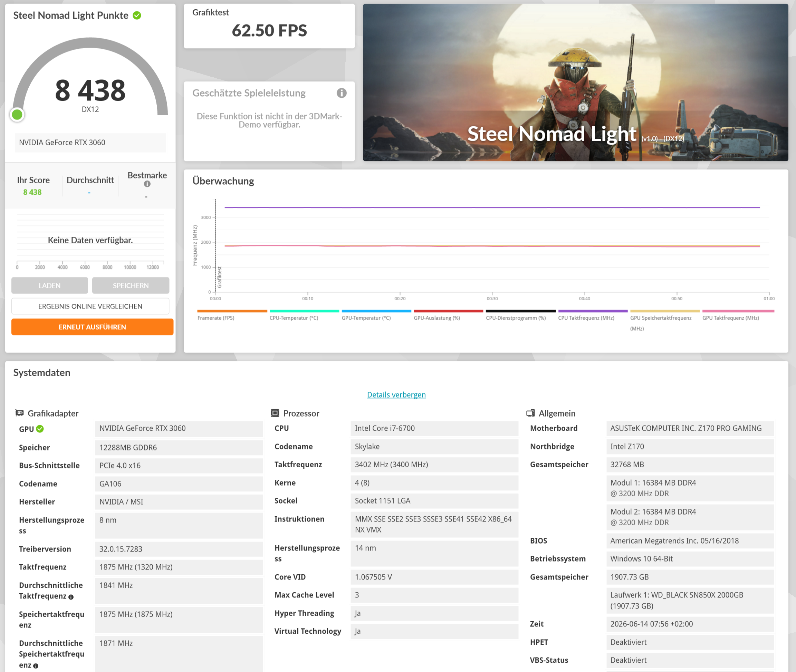
Task: Click the Grafikadapter graphics card icon
Action: pyautogui.click(x=19, y=413)
